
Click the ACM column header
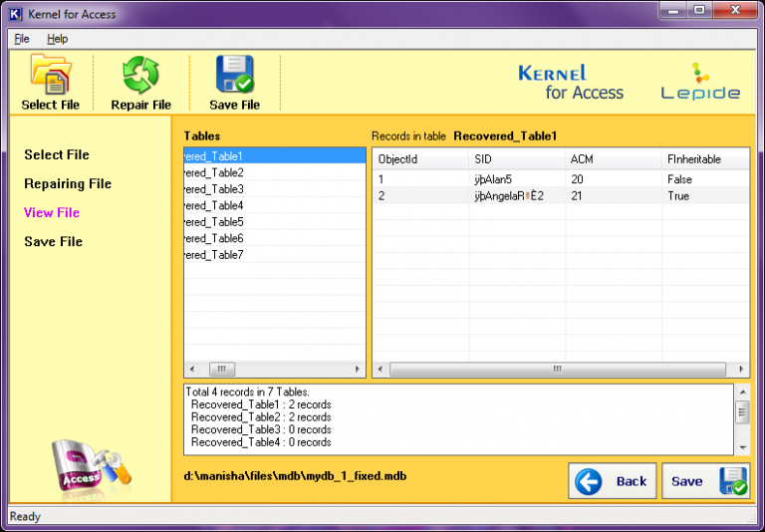click(x=614, y=159)
